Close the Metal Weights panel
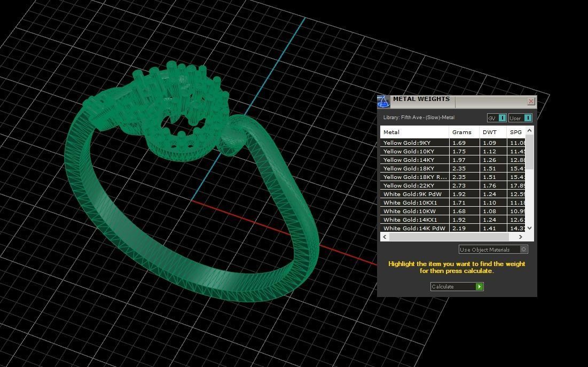588x367 pixels. (531, 101)
